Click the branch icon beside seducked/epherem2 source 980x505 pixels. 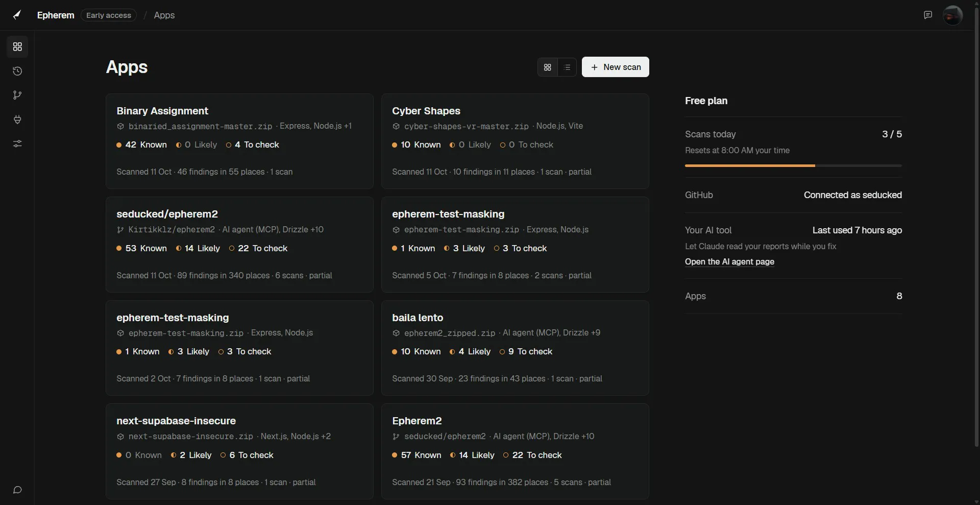pyautogui.click(x=396, y=437)
